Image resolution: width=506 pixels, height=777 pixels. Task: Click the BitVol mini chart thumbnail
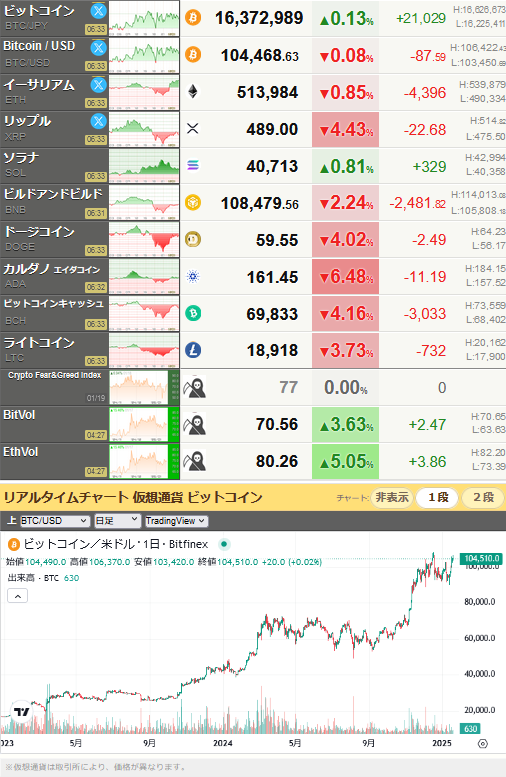(144, 424)
